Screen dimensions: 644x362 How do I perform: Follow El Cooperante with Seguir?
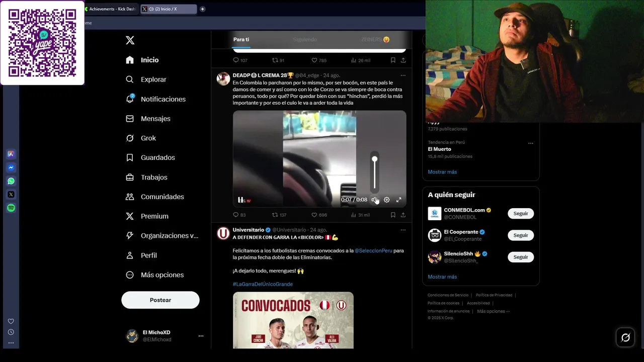[x=521, y=235]
